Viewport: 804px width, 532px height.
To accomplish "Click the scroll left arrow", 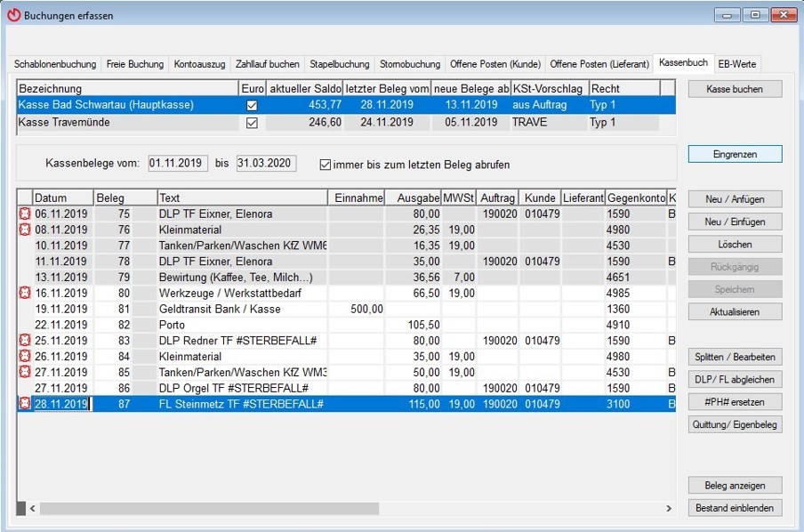I will (x=32, y=508).
